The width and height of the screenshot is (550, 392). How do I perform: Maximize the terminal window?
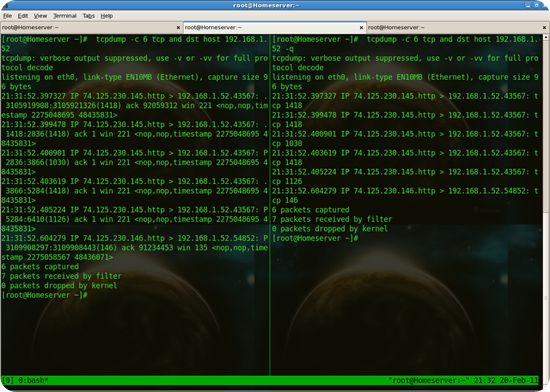(x=536, y=5)
